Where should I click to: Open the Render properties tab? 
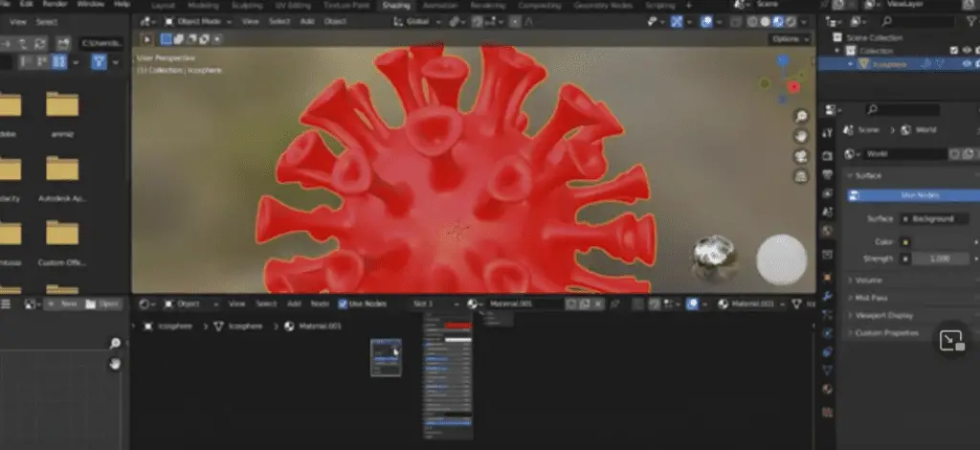[828, 156]
